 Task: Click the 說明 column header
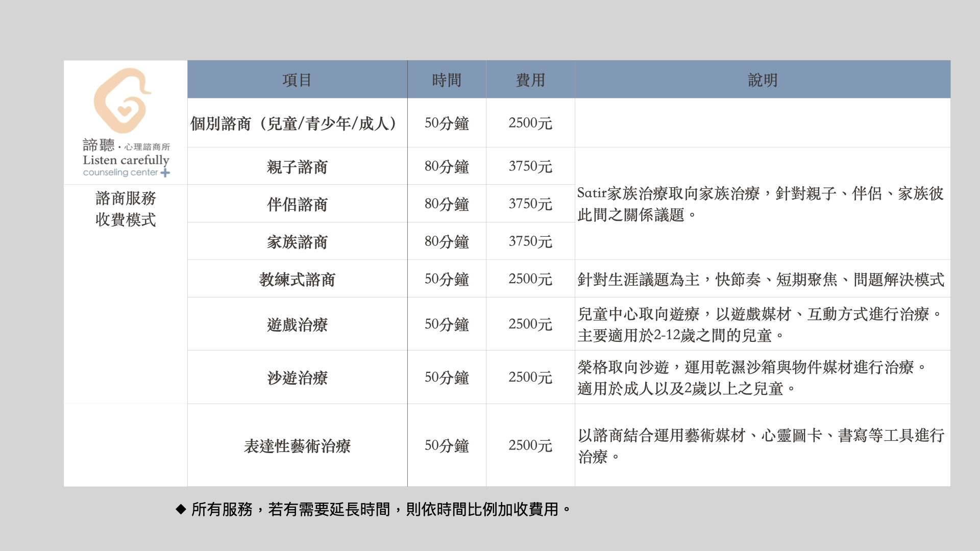(763, 80)
